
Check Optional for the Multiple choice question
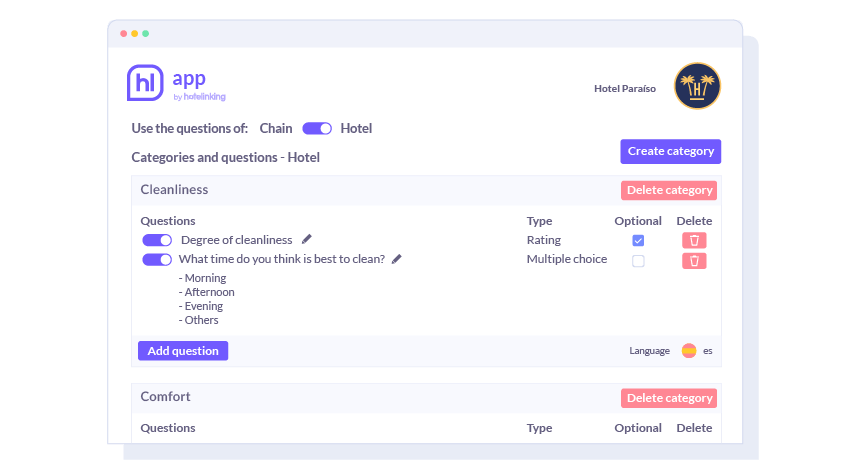(638, 261)
